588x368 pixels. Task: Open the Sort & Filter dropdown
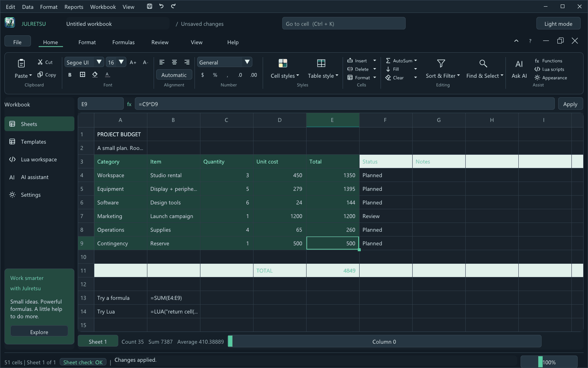[x=443, y=69]
